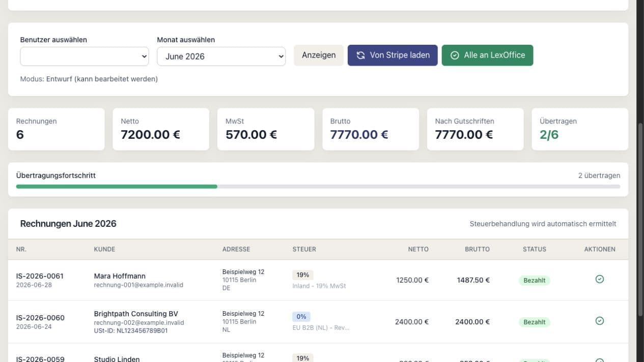644x362 pixels.
Task: Click the transfer checkmark icon for IS-2026-0061
Action: (x=600, y=279)
